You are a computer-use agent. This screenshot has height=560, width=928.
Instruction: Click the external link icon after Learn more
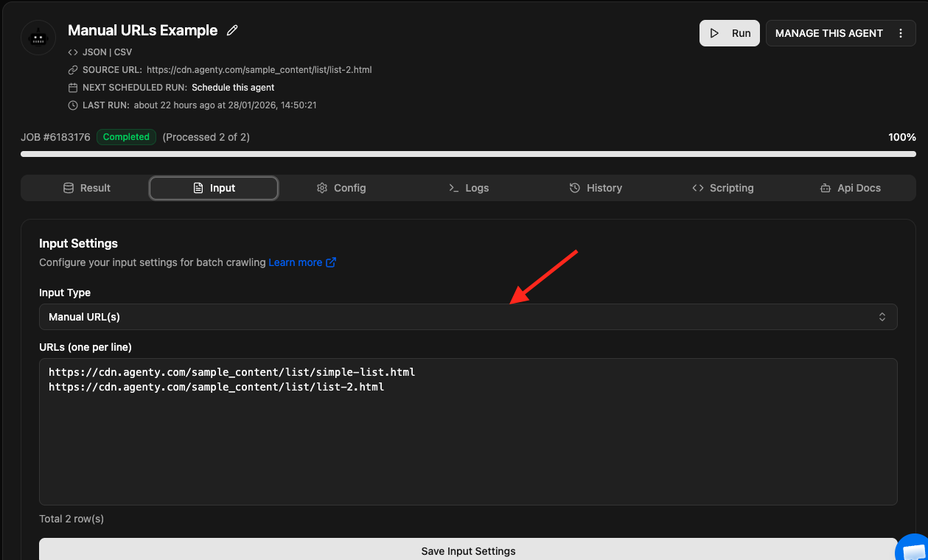[x=331, y=262]
